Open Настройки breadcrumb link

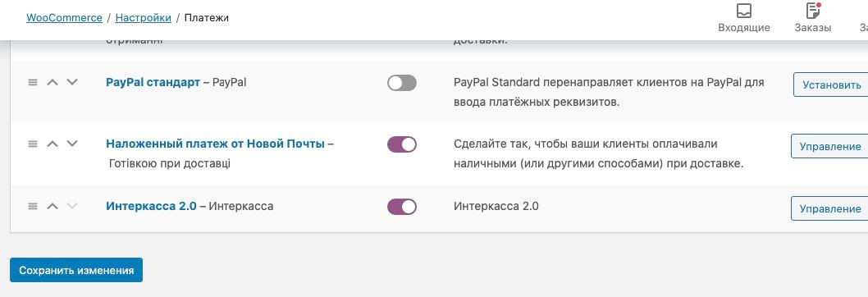point(144,18)
